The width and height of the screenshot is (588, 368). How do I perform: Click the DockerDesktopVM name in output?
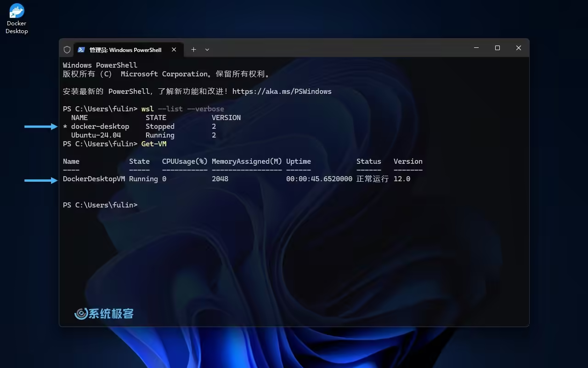[x=94, y=179]
